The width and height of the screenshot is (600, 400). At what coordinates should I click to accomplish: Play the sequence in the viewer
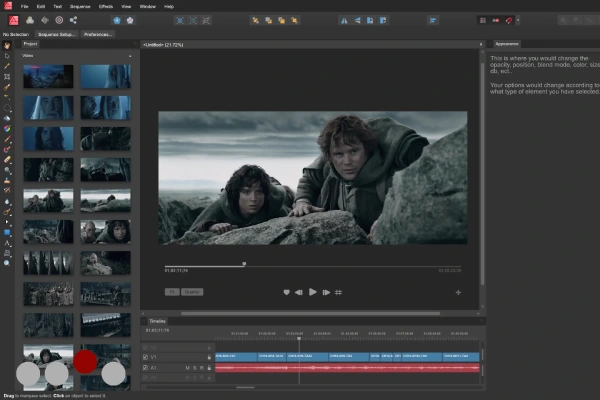tap(312, 292)
